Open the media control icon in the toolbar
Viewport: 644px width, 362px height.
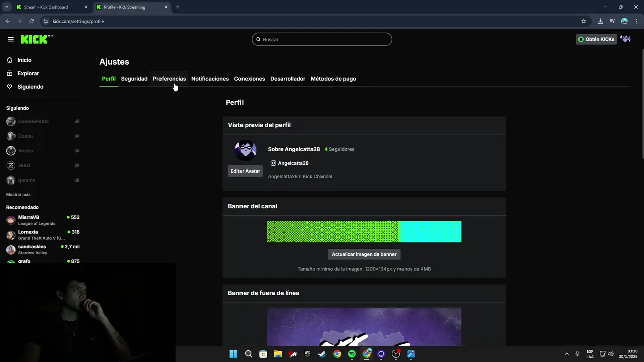(612, 21)
